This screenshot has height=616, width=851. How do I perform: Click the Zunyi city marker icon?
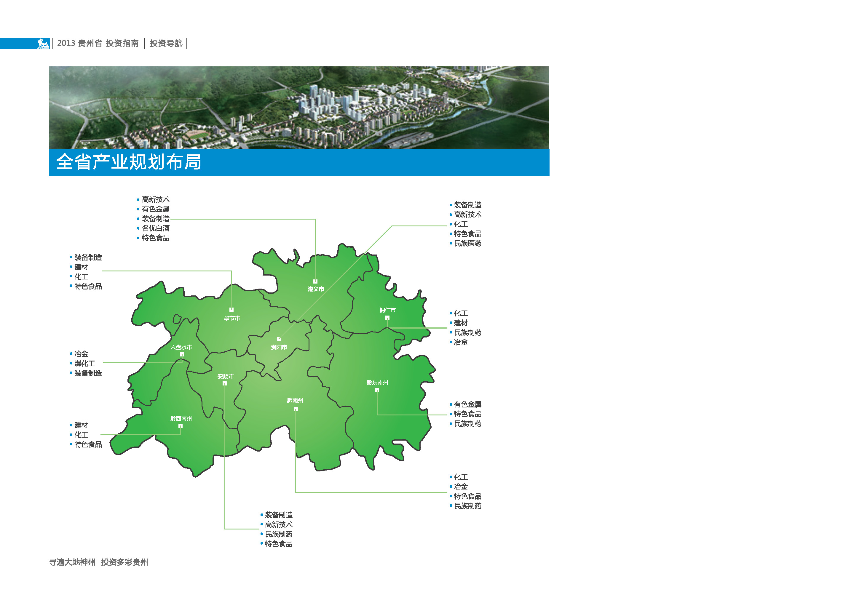(315, 281)
